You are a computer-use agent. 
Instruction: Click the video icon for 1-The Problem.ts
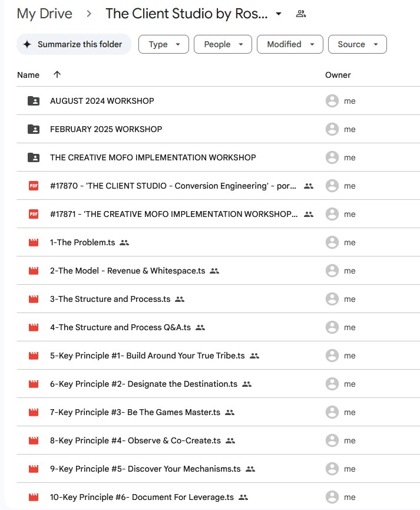pos(34,242)
